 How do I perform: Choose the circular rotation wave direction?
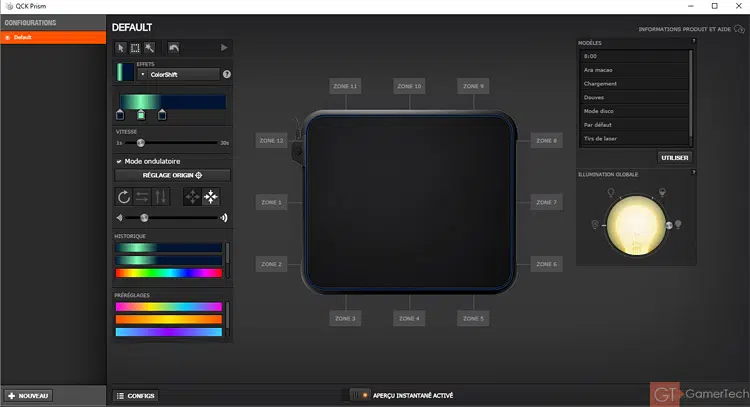pyautogui.click(x=124, y=197)
